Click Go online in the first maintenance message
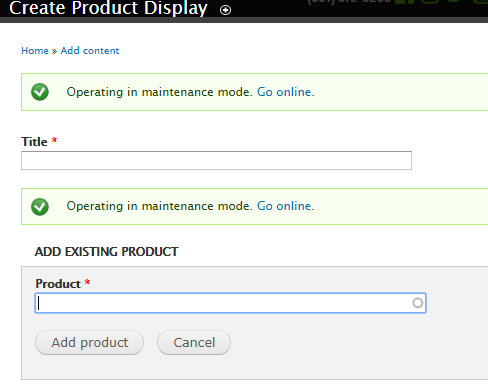Image resolution: width=488 pixels, height=389 pixels. [285, 92]
